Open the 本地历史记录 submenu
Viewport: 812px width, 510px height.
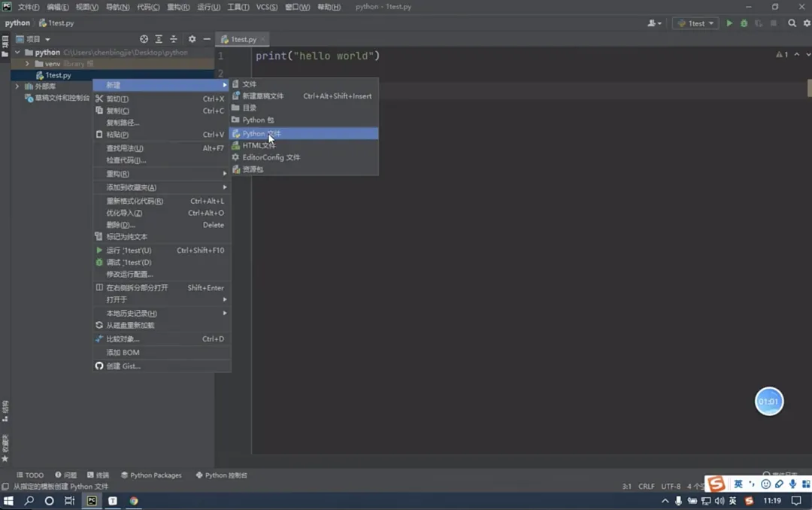[162, 313]
